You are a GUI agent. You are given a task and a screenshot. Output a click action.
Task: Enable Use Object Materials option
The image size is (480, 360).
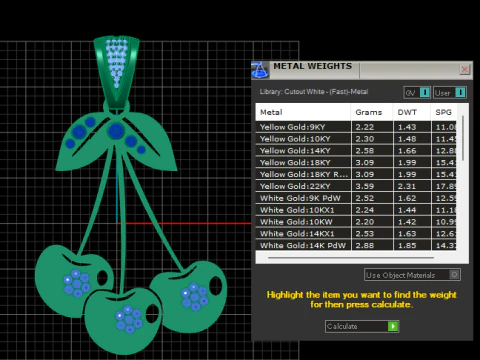click(454, 275)
